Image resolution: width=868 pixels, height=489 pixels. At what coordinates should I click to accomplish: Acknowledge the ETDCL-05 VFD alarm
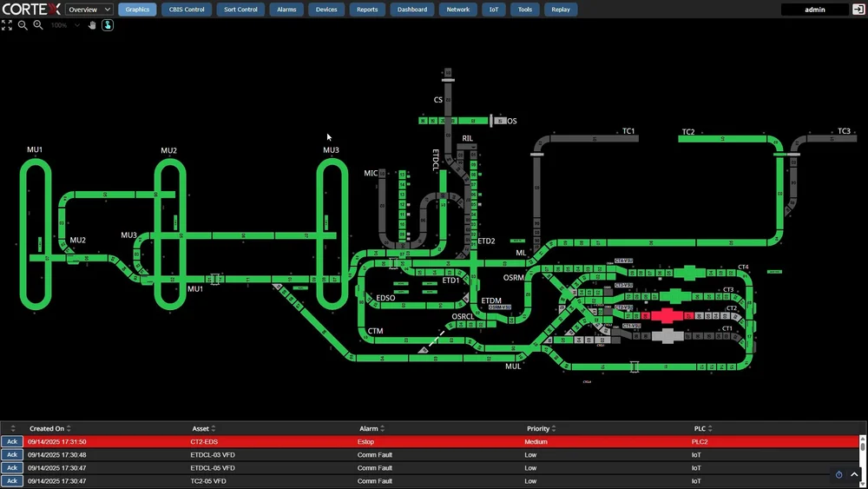pyautogui.click(x=12, y=468)
